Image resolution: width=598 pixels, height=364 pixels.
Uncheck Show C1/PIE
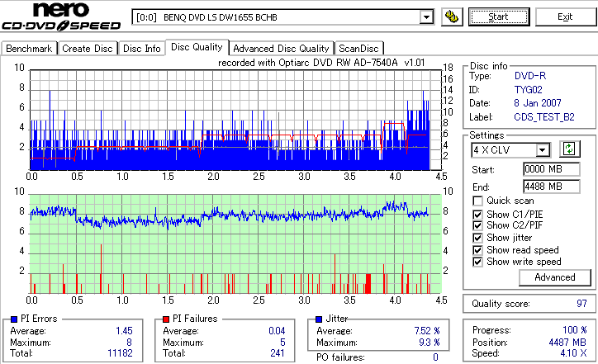(x=477, y=215)
